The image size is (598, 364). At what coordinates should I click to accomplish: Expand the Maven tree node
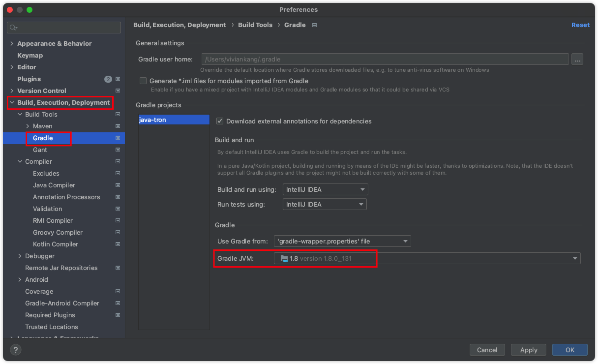pos(28,126)
